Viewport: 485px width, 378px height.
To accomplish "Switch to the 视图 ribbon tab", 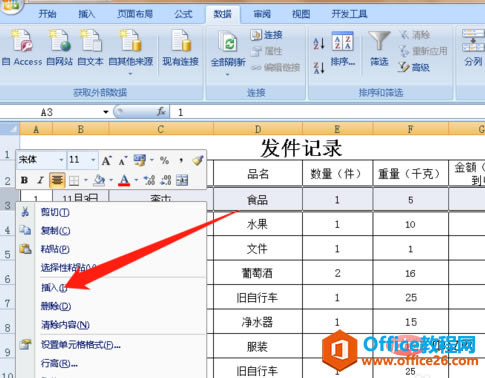I will 301,14.
